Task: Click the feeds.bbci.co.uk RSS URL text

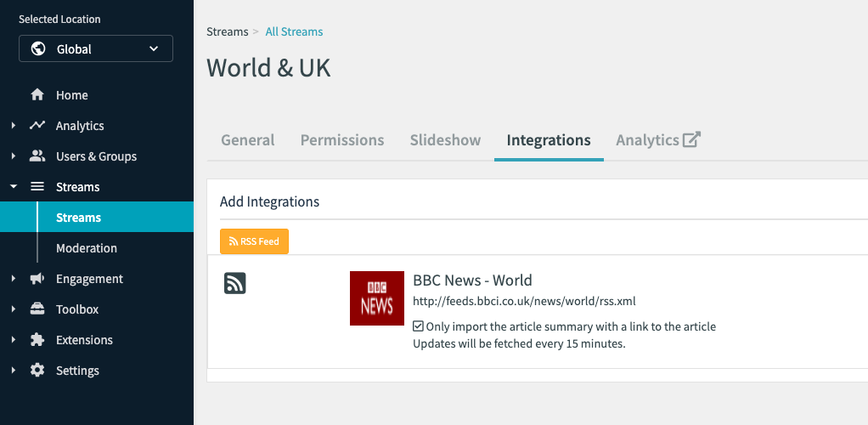Action: [x=524, y=302]
